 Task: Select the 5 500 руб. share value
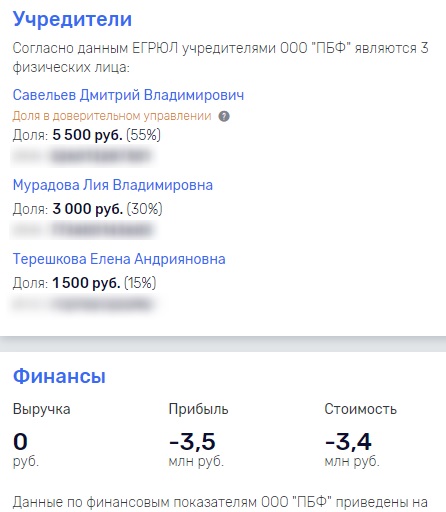[x=87, y=135]
